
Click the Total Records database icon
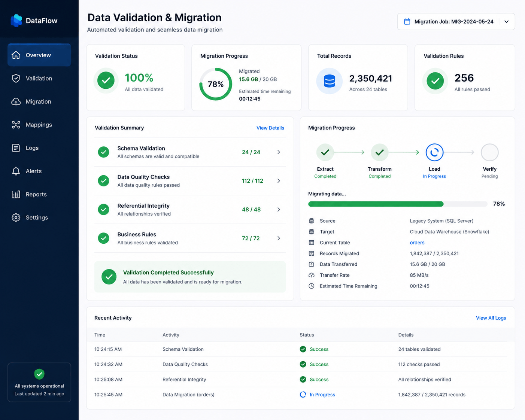pos(330,81)
